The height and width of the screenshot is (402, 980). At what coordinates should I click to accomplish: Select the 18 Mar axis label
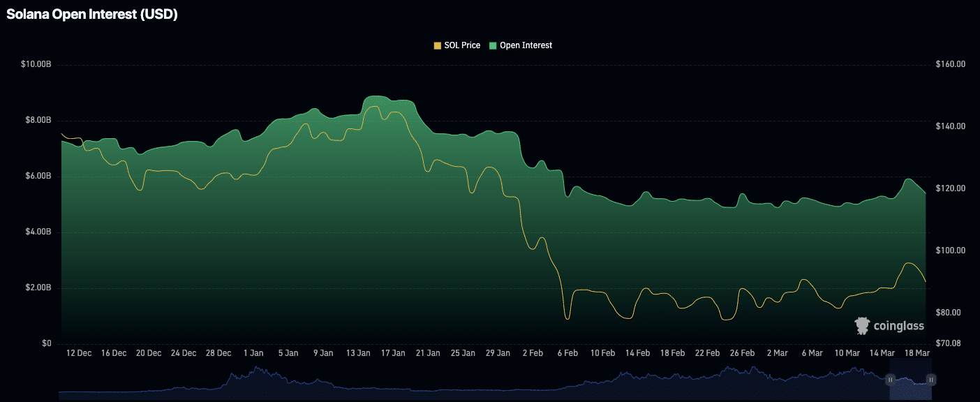(917, 353)
